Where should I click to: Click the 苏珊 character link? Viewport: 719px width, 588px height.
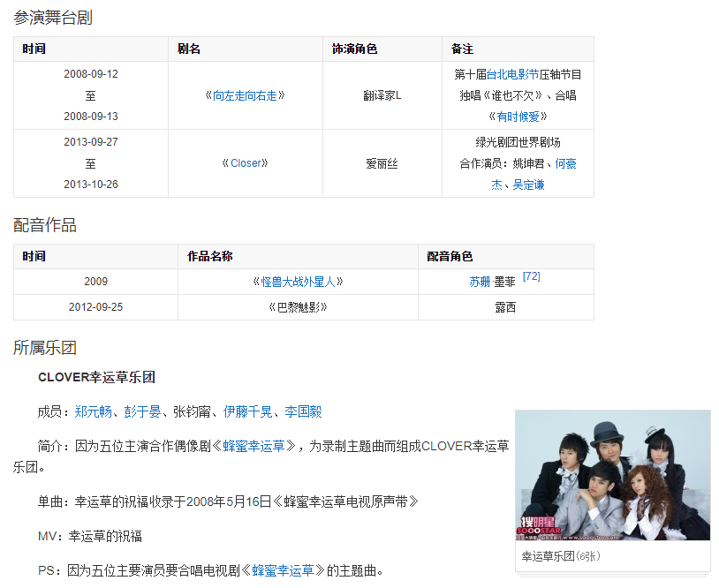click(480, 282)
